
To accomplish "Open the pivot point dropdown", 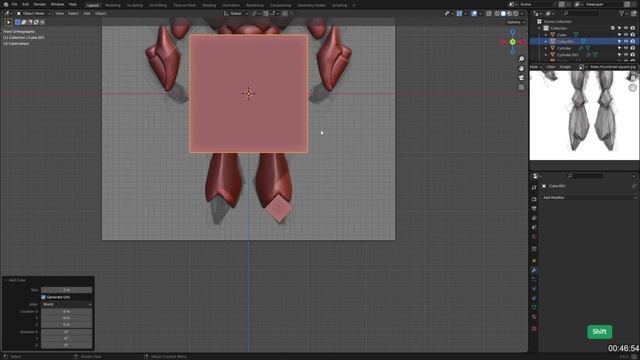I will pos(256,13).
